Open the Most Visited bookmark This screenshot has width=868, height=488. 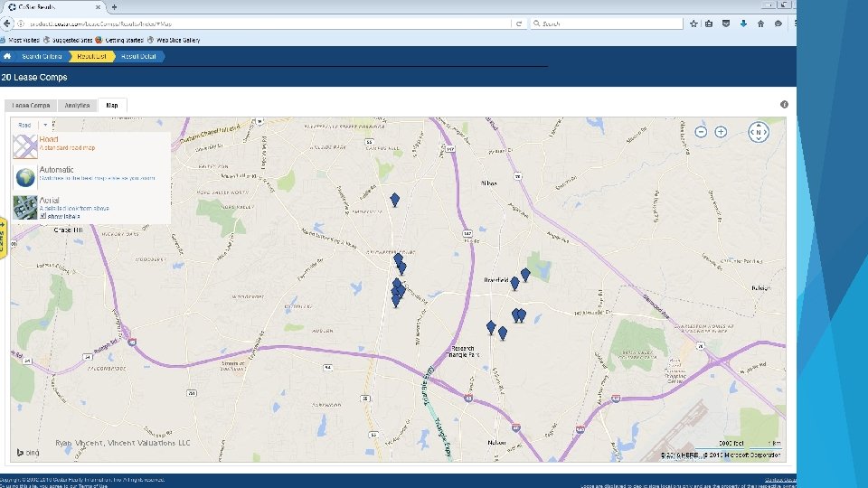pyautogui.click(x=20, y=40)
